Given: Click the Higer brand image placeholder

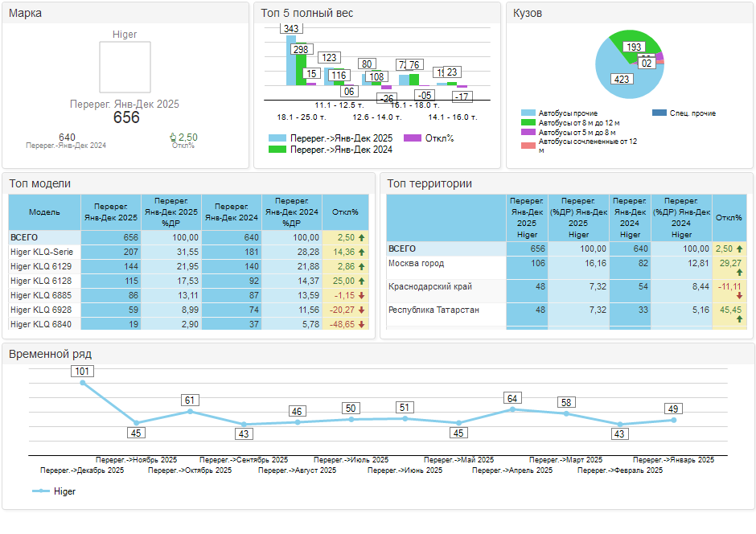Looking at the screenshot, I should point(125,68).
